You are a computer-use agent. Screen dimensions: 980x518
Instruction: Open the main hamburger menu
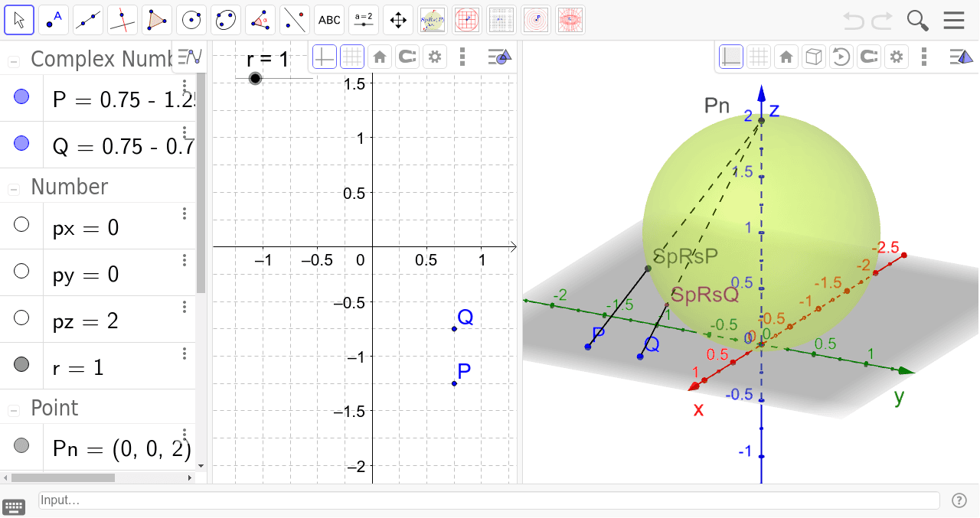tap(954, 19)
